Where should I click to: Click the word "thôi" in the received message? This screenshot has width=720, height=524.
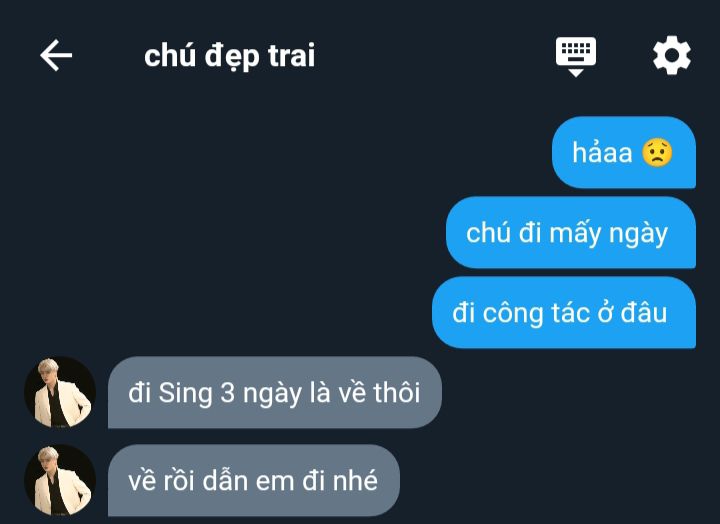click(x=397, y=393)
